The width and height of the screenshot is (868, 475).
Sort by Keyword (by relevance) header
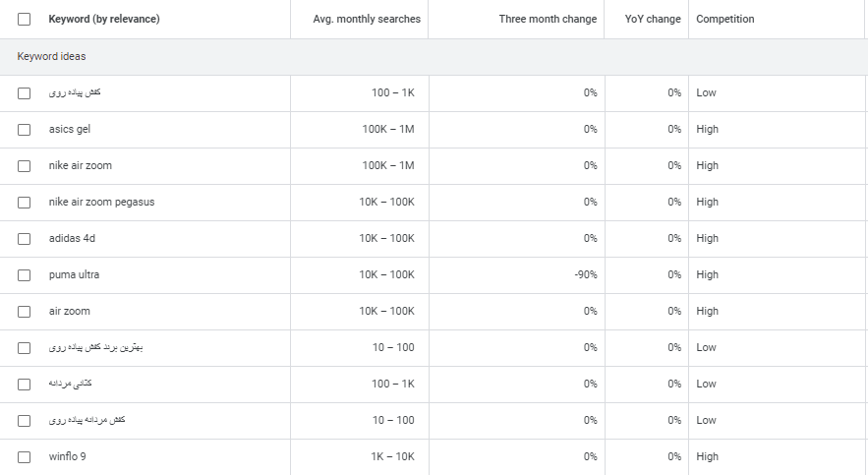click(103, 20)
